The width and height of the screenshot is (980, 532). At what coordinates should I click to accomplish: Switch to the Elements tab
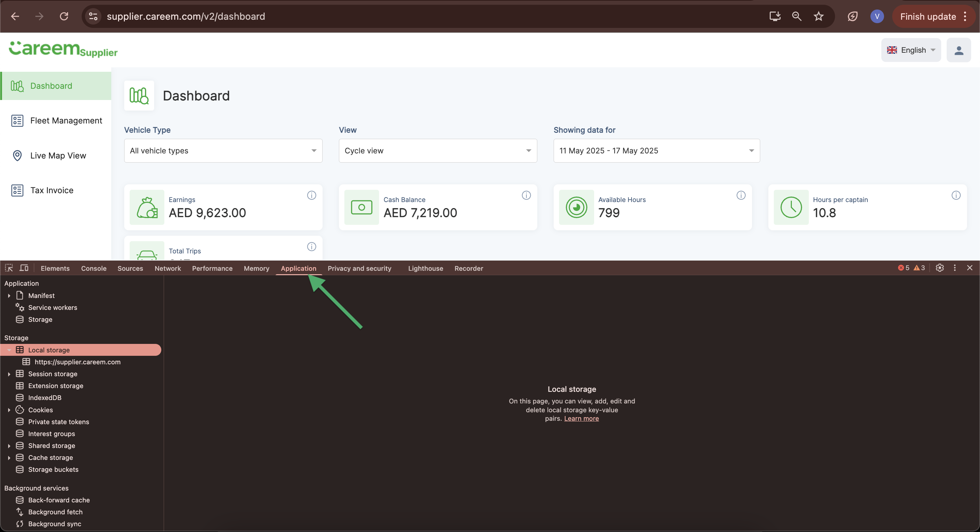click(55, 268)
